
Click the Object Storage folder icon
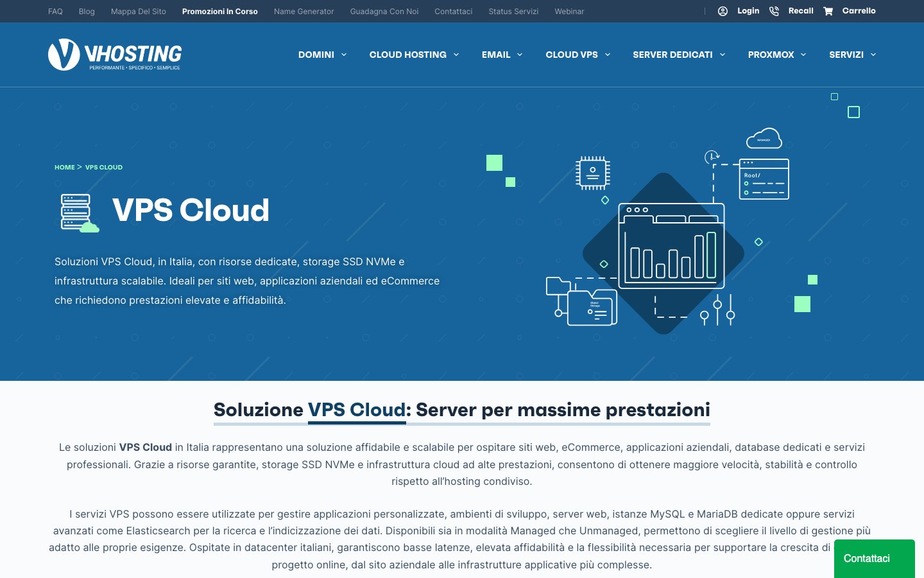click(592, 307)
